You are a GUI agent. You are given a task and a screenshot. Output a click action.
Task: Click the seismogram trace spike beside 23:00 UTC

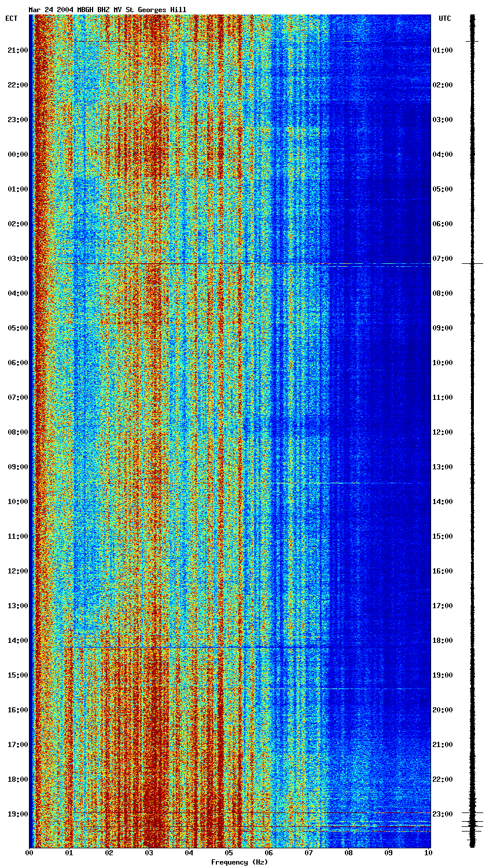472,813
